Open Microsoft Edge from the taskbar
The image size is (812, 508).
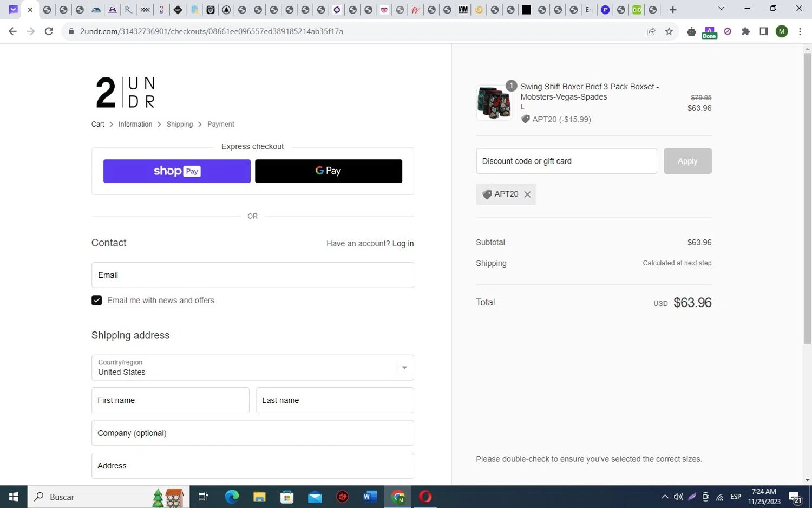pos(232,496)
